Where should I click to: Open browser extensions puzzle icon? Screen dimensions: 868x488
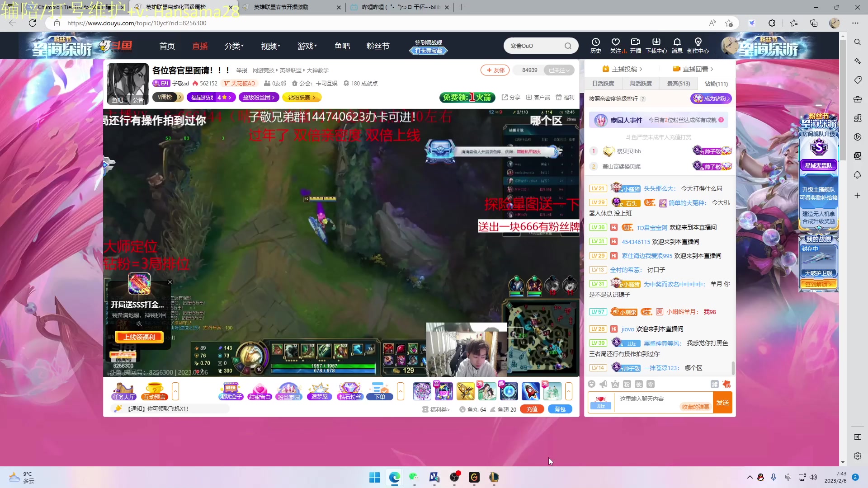pos(772,23)
